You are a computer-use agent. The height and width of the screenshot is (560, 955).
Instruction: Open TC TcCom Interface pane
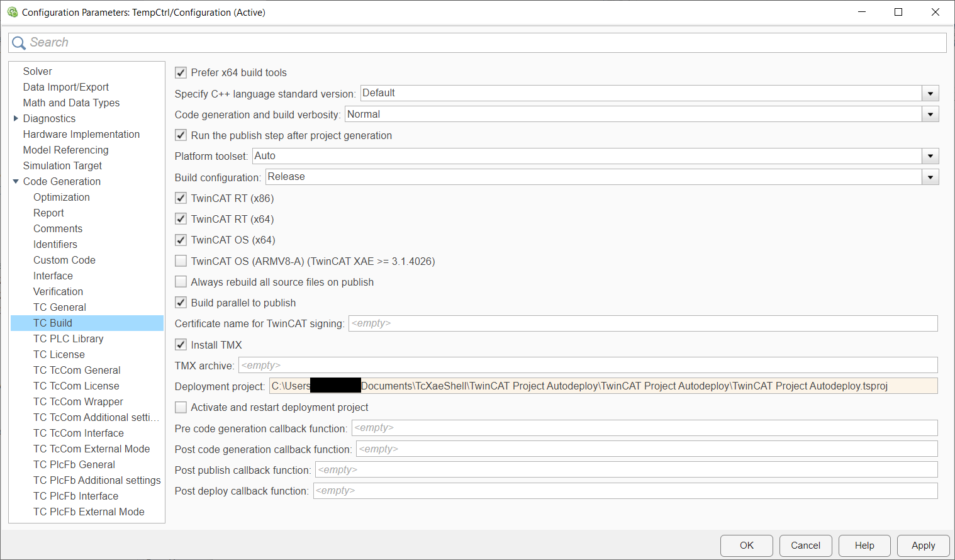(79, 433)
